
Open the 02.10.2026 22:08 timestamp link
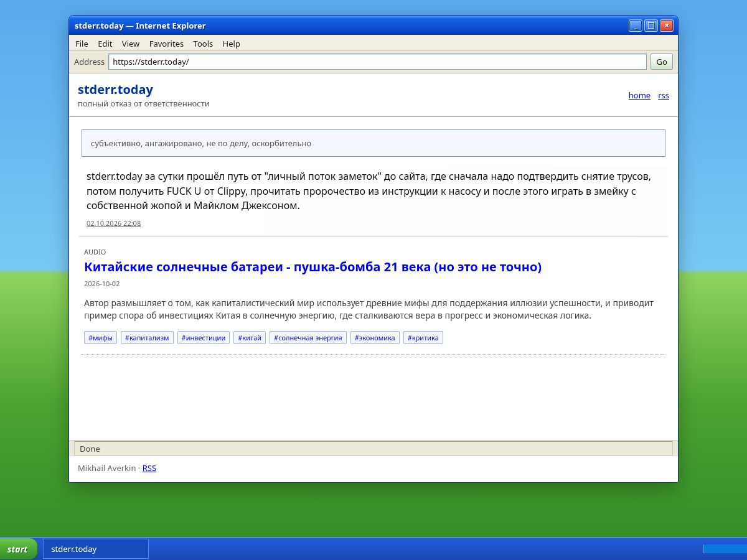[113, 223]
